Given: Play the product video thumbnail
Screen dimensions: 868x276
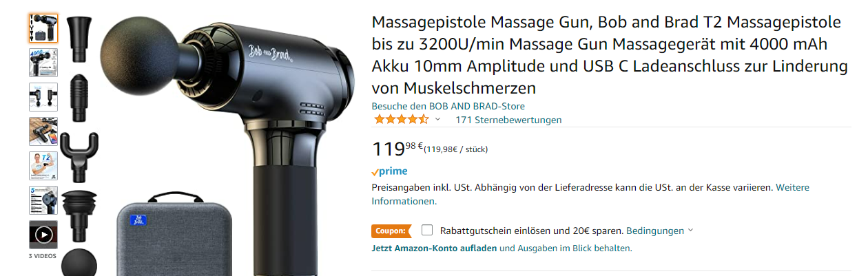Looking at the screenshot, I should tap(43, 235).
